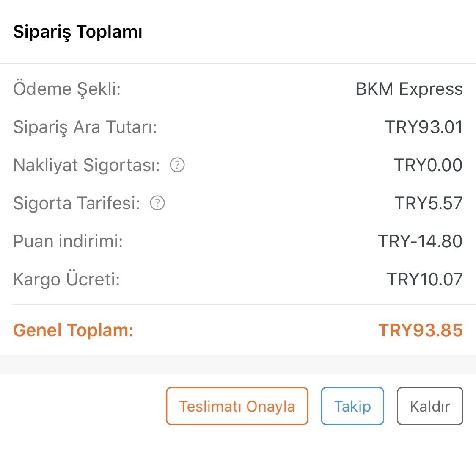Open the Sigorta Tarifesi help icon
This screenshot has width=476, height=451.
pyautogui.click(x=157, y=203)
